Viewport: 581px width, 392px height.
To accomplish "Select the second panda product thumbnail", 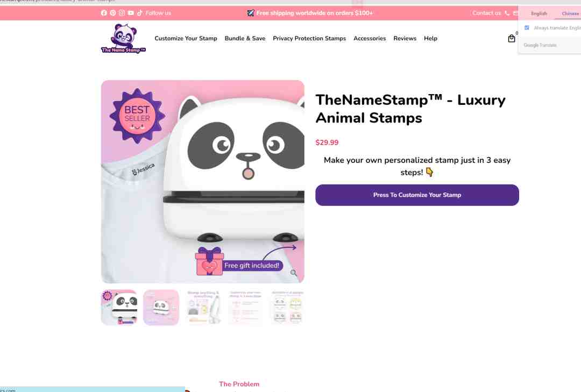I will (161, 307).
